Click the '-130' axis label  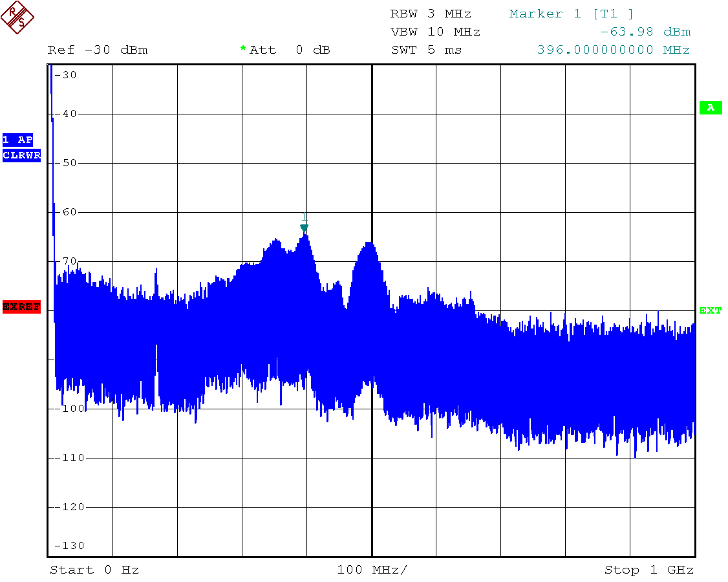click(70, 546)
